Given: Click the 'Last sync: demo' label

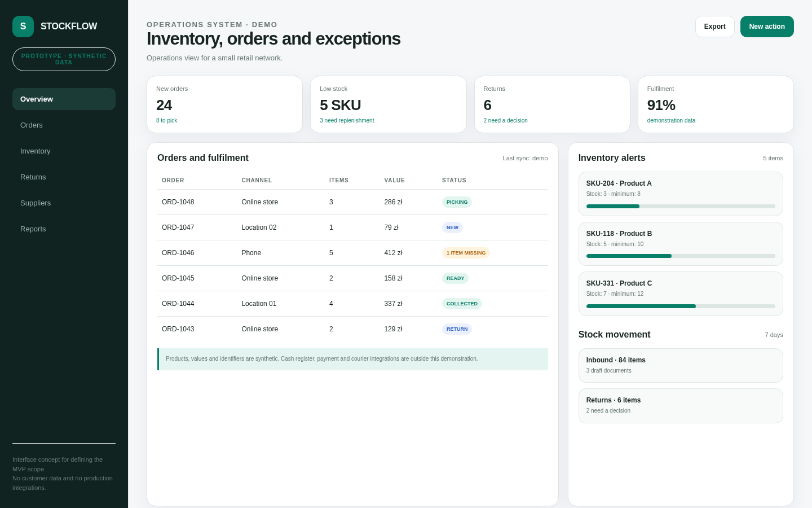Looking at the screenshot, I should [x=525, y=158].
